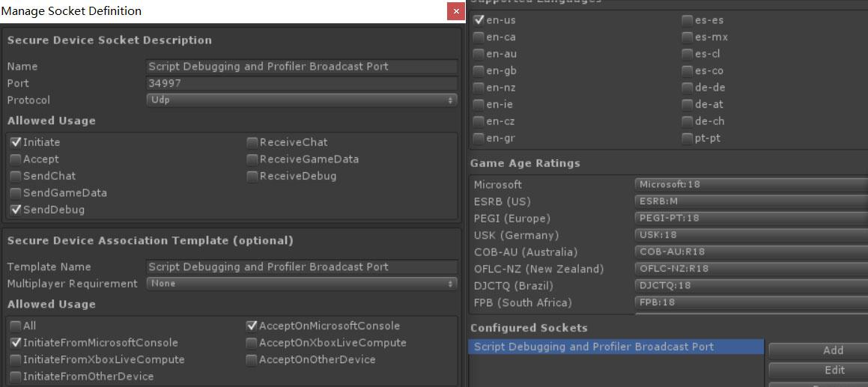This screenshot has width=868, height=387.
Task: Open the ESRB (US) rating dropdown
Action: click(x=751, y=201)
